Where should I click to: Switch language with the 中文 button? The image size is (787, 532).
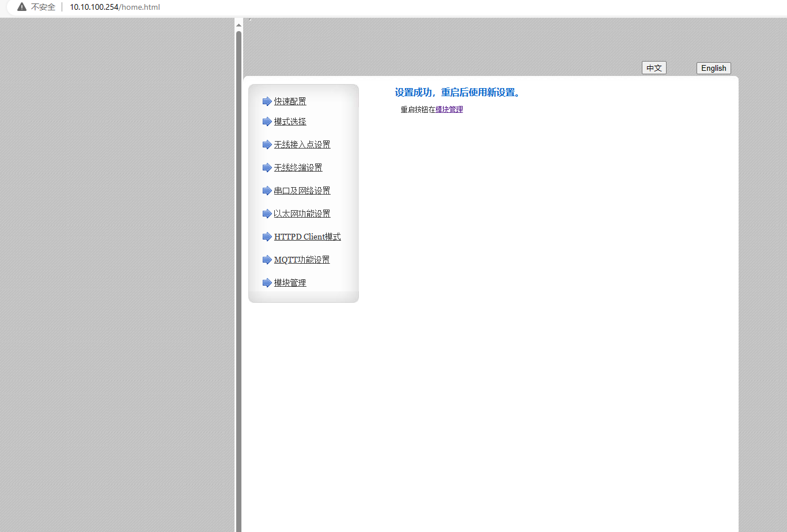(654, 68)
